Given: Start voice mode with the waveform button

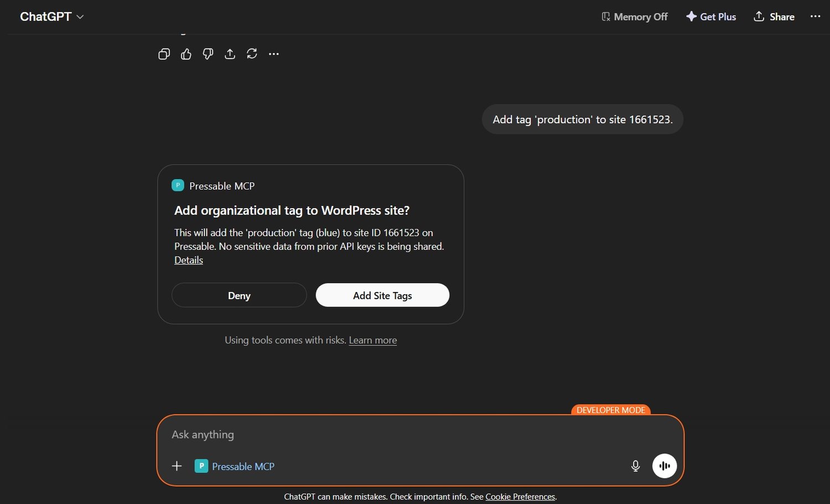Looking at the screenshot, I should click(665, 466).
